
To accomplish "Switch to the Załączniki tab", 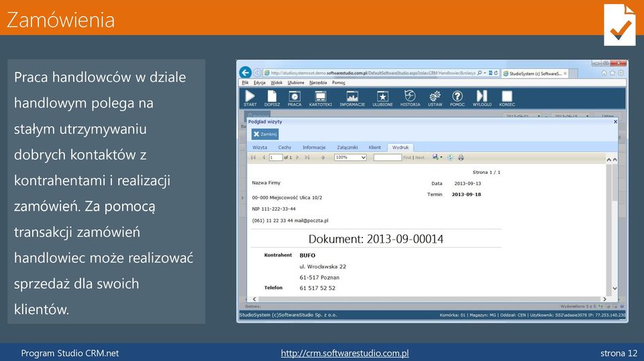I will coord(347,148).
